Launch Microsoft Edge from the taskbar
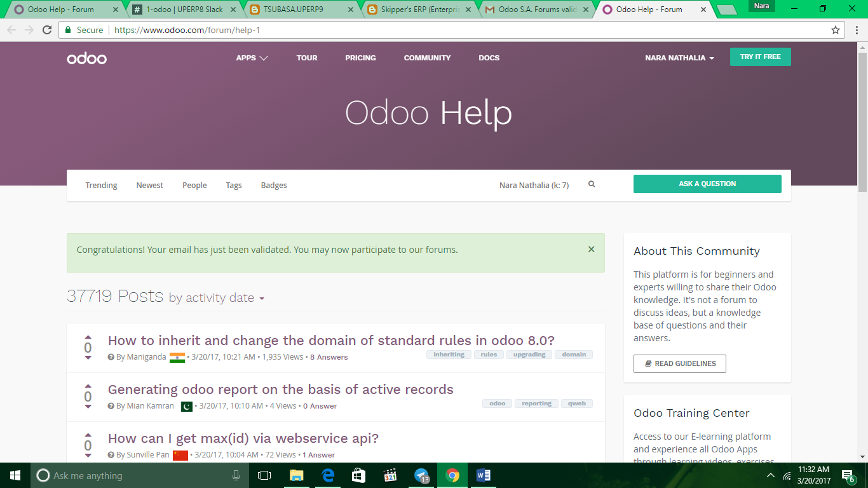This screenshot has width=868, height=488. pos(328,475)
